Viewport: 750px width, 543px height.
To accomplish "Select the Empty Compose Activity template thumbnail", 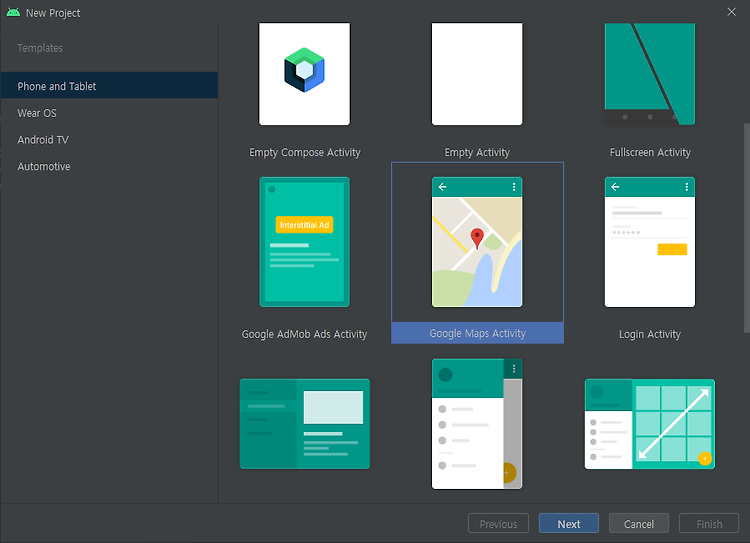I will (304, 74).
